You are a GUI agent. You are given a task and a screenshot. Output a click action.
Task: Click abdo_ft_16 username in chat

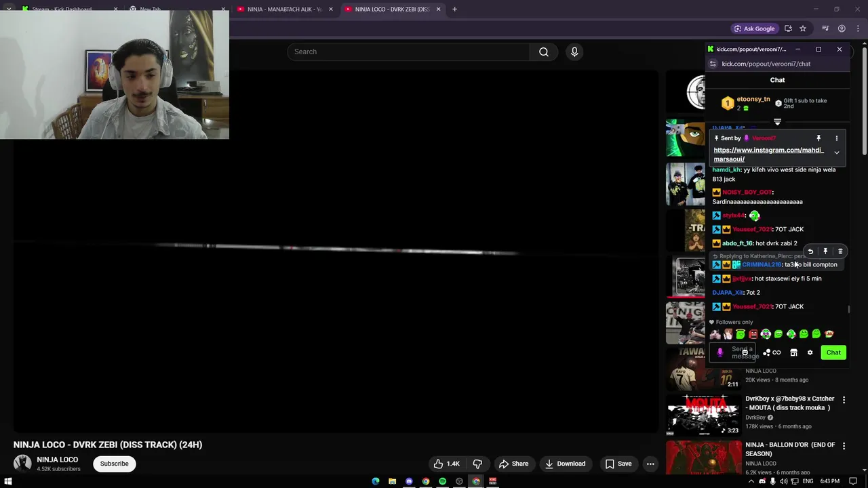737,243
